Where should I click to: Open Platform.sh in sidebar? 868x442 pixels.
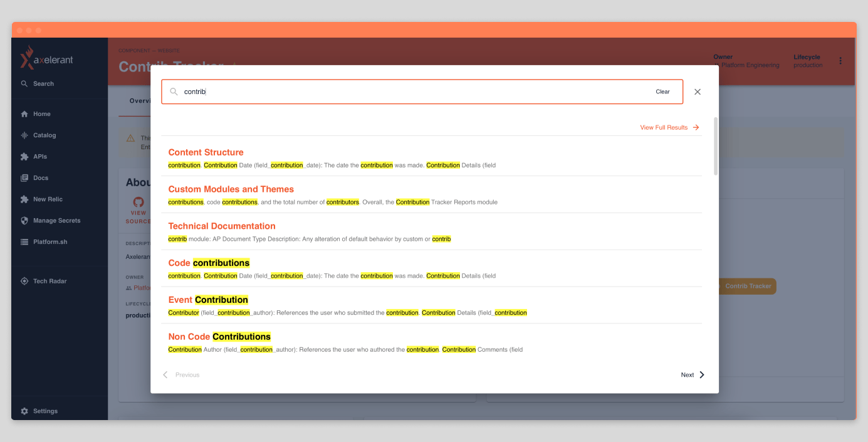click(x=50, y=242)
